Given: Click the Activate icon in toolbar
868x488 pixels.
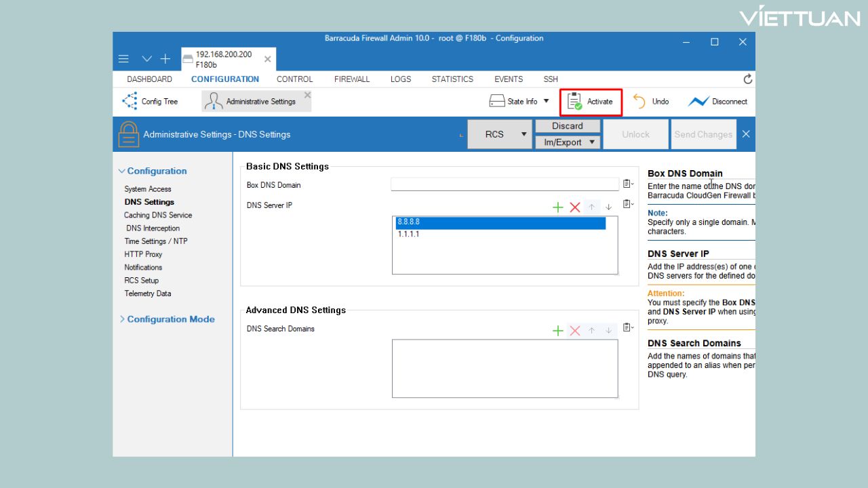Looking at the screenshot, I should (575, 102).
